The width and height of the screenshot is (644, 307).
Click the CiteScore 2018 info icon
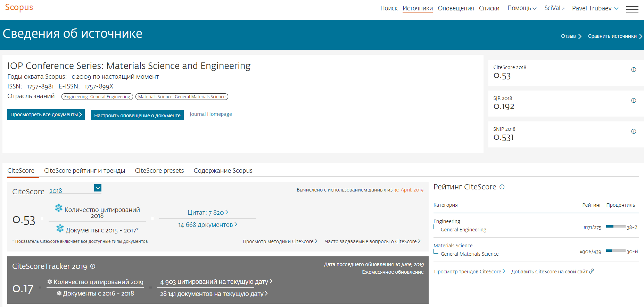click(x=633, y=70)
